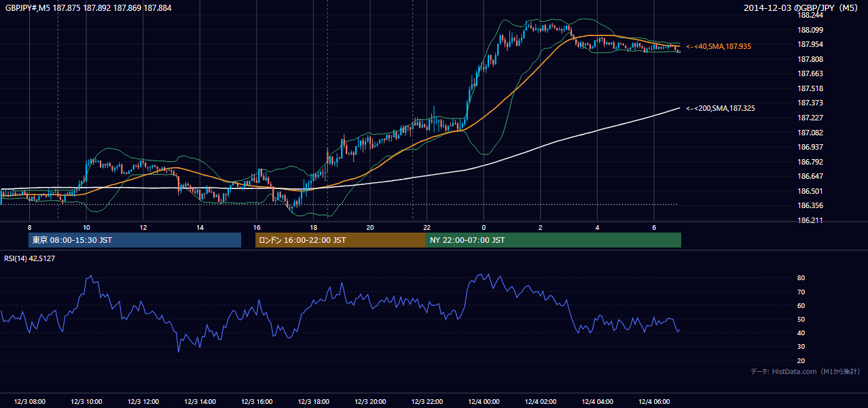Click hour label 10 under price chart
868x408 pixels.
tap(86, 227)
